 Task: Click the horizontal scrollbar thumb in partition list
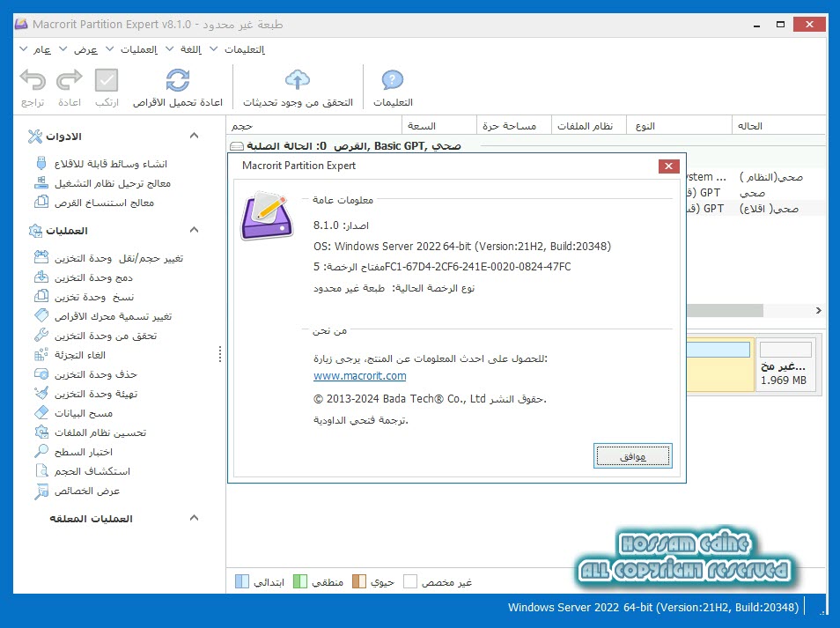tap(725, 310)
